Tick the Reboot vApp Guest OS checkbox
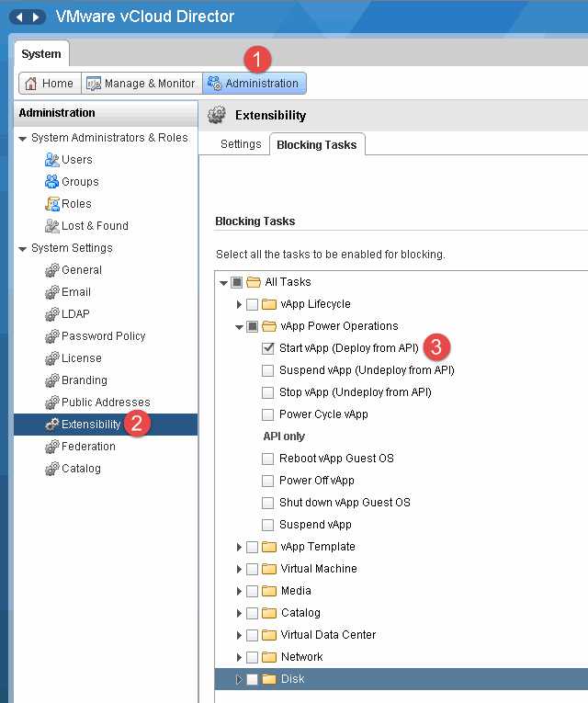The width and height of the screenshot is (588, 703). (x=267, y=459)
